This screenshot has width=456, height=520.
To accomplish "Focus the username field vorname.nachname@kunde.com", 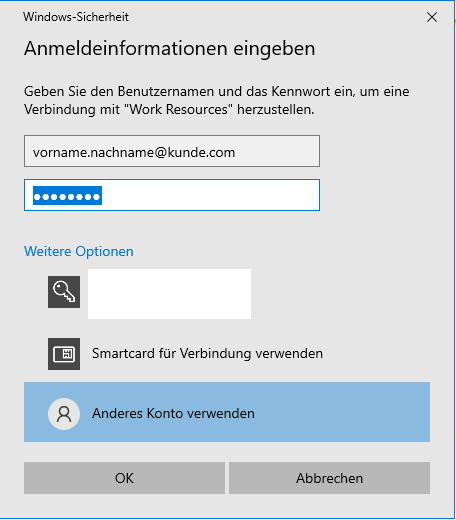I will pos(172,151).
